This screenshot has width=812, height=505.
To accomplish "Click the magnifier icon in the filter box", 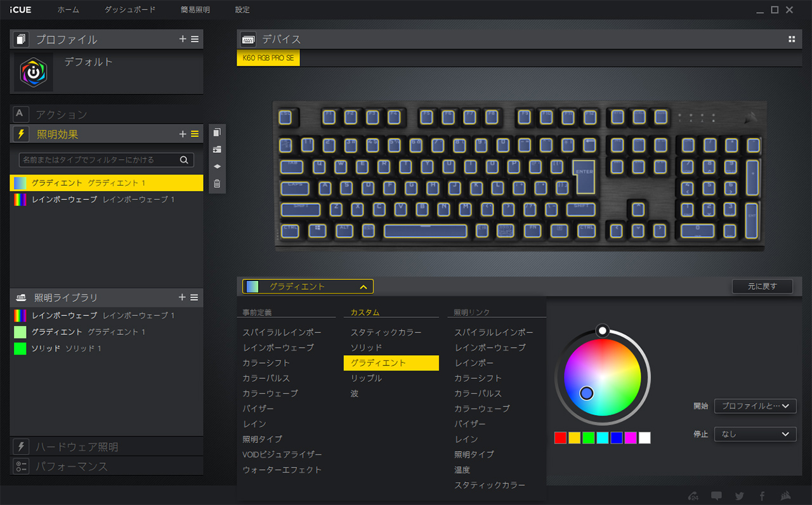I will click(x=184, y=160).
